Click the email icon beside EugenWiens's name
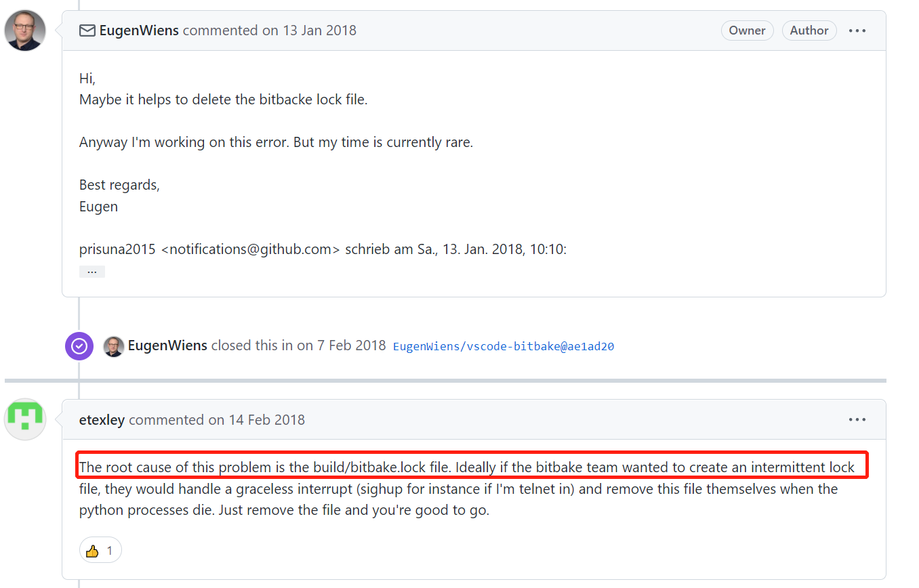919x588 pixels. [x=87, y=30]
